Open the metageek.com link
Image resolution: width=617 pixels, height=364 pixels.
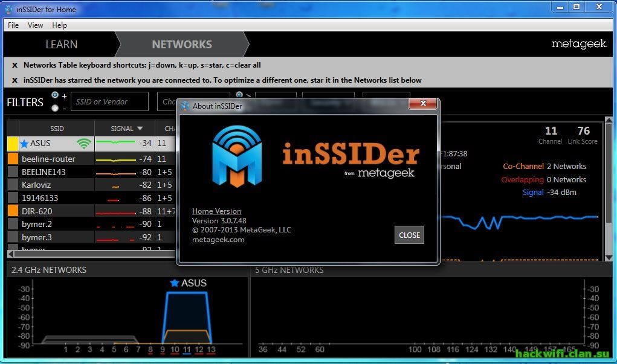click(218, 240)
